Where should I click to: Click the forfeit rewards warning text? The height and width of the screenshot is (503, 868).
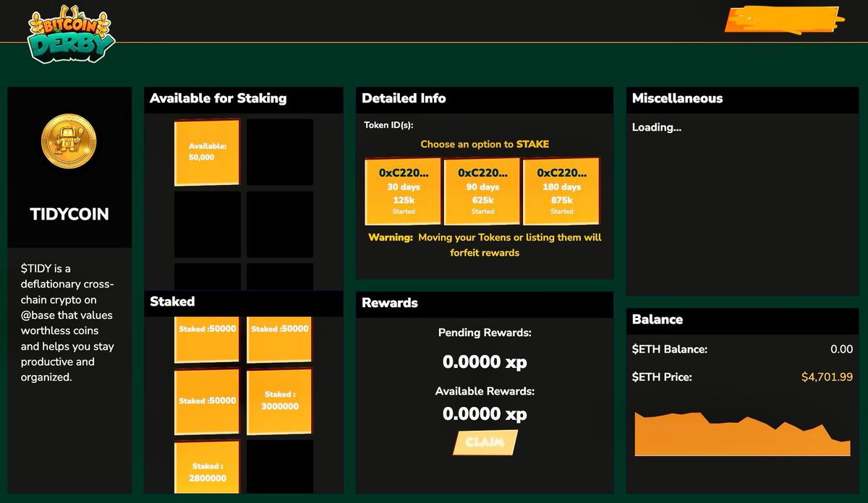[x=485, y=245]
